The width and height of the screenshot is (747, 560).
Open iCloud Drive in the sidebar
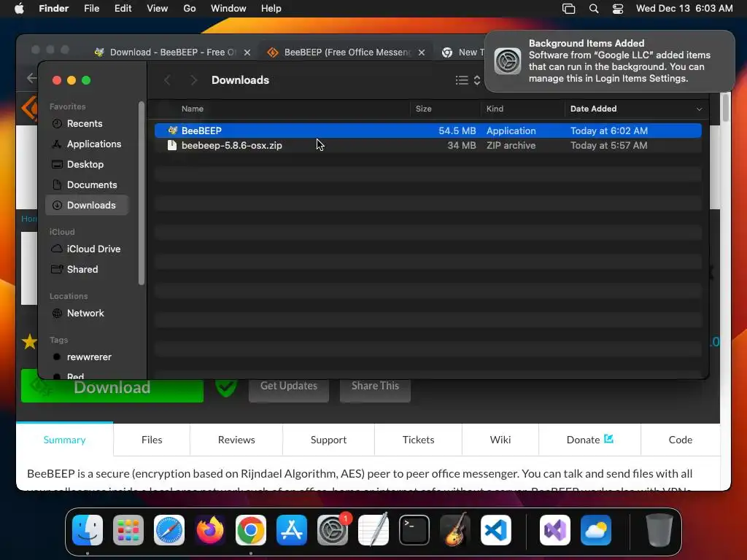tap(88, 249)
